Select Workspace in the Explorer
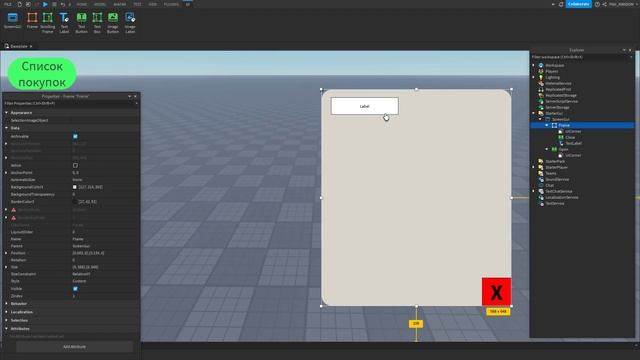Viewport: 640px width, 360px height. [555, 65]
